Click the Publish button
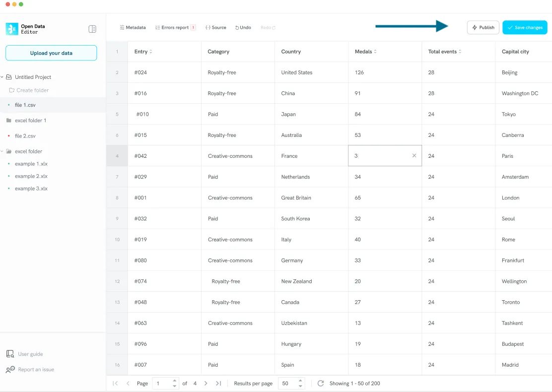Image resolution: width=552 pixels, height=392 pixels. [x=483, y=28]
